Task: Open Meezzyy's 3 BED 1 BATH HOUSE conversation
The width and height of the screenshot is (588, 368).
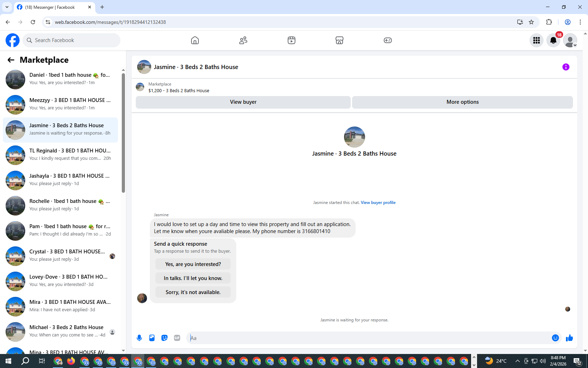Action: point(60,105)
